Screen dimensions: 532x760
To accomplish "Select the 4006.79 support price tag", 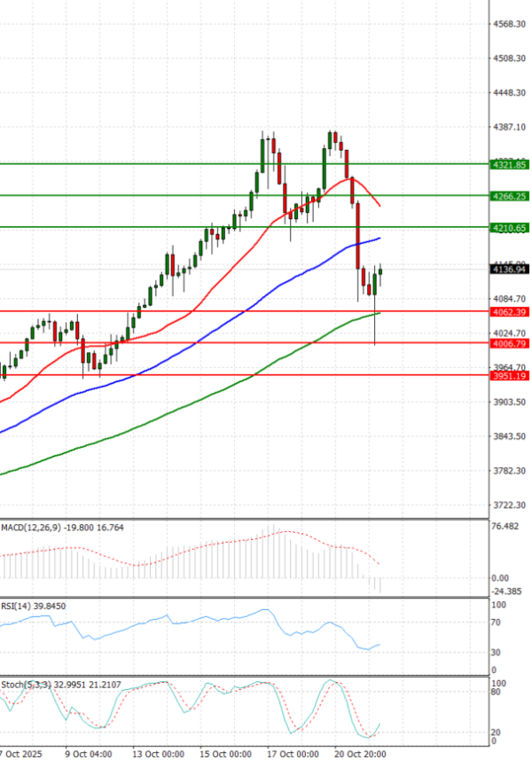I will point(509,343).
